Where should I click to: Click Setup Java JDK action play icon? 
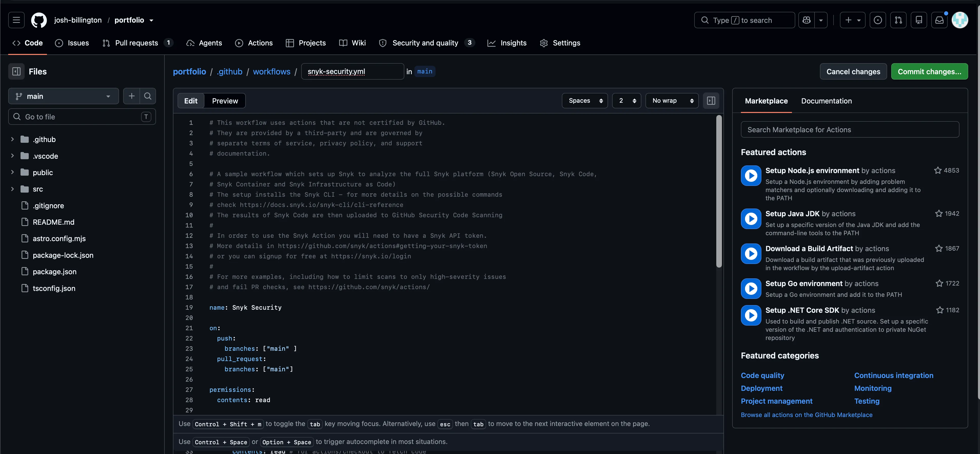click(751, 219)
